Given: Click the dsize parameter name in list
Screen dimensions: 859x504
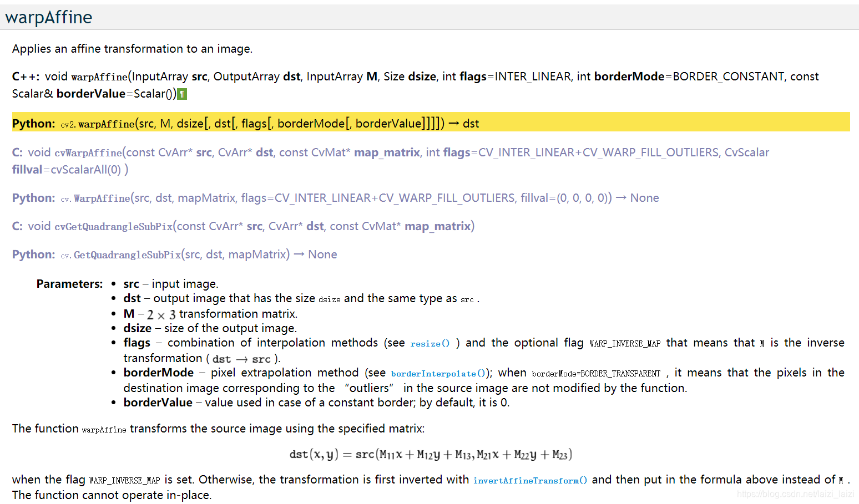Looking at the screenshot, I should 137,328.
